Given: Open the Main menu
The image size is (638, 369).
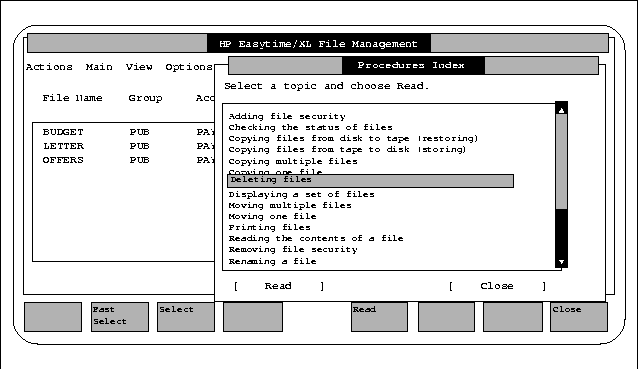Looking at the screenshot, I should coord(99,67).
